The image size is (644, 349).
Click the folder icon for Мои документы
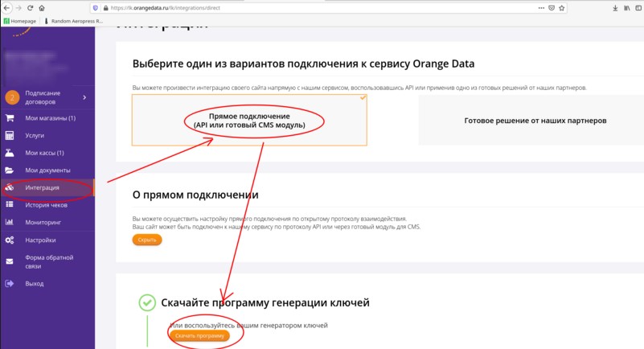pos(10,170)
